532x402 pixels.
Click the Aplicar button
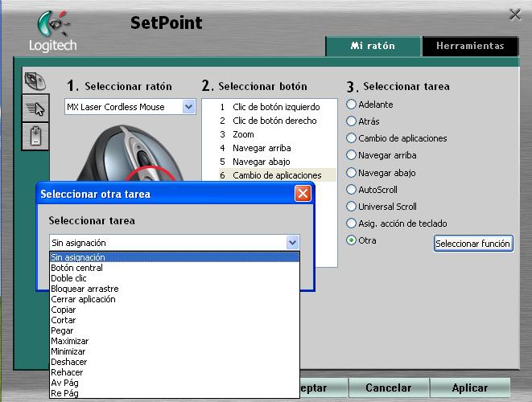469,388
